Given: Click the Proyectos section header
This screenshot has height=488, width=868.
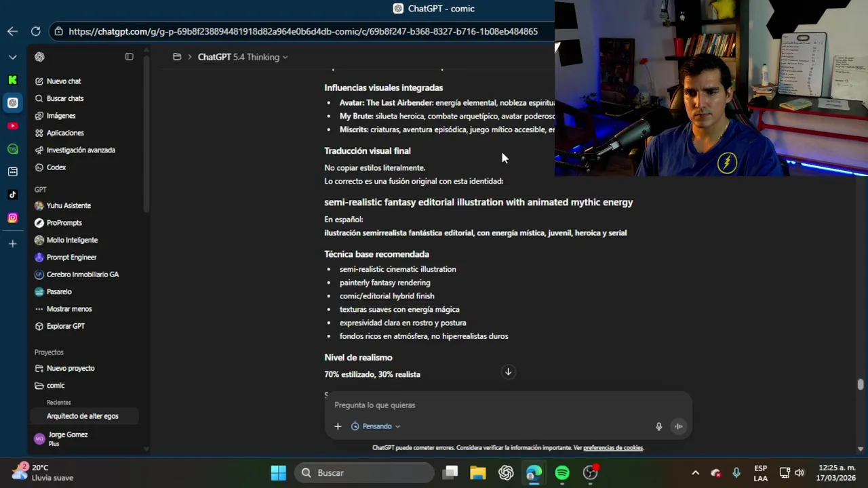Looking at the screenshot, I should [49, 352].
